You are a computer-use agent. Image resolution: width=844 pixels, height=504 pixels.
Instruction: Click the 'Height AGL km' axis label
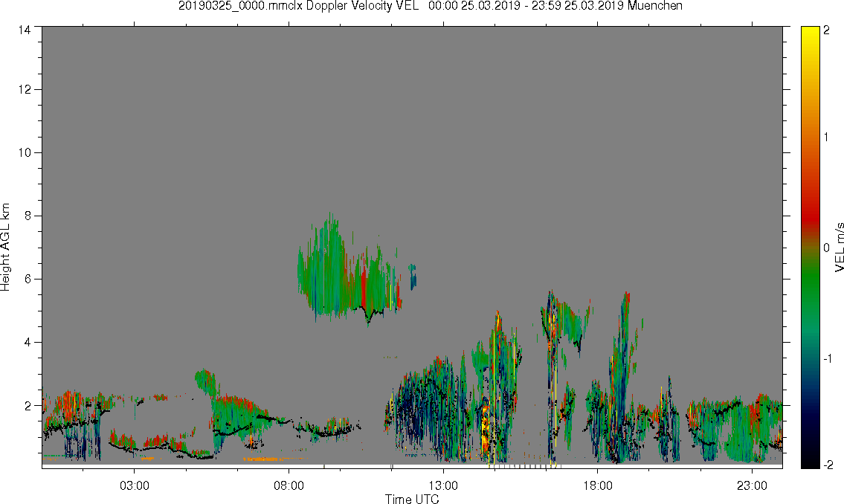pos(5,247)
